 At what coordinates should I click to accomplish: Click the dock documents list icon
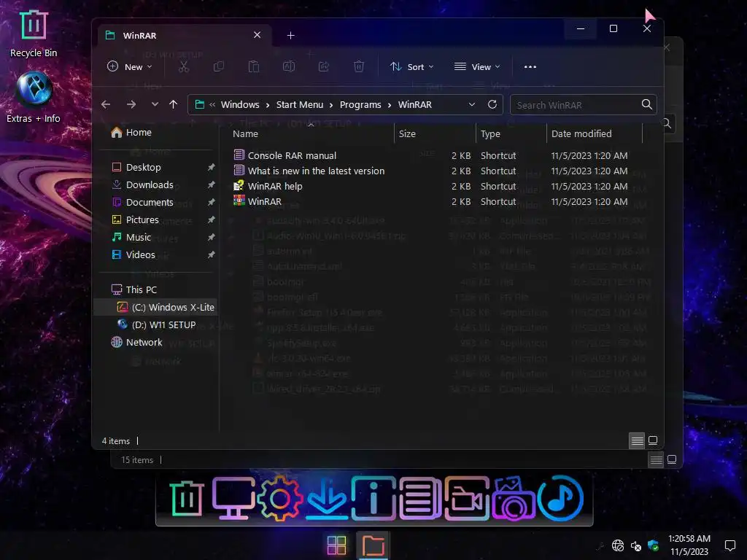421,499
